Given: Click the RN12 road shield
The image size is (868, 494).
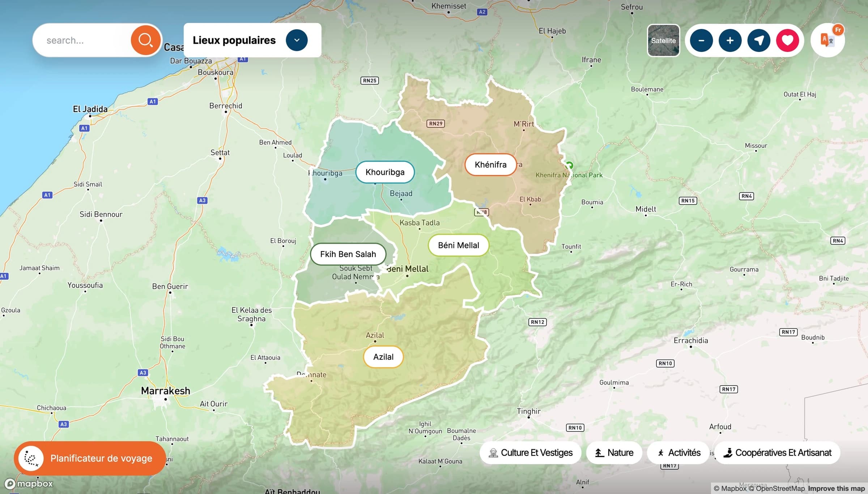Looking at the screenshot, I should 537,322.
